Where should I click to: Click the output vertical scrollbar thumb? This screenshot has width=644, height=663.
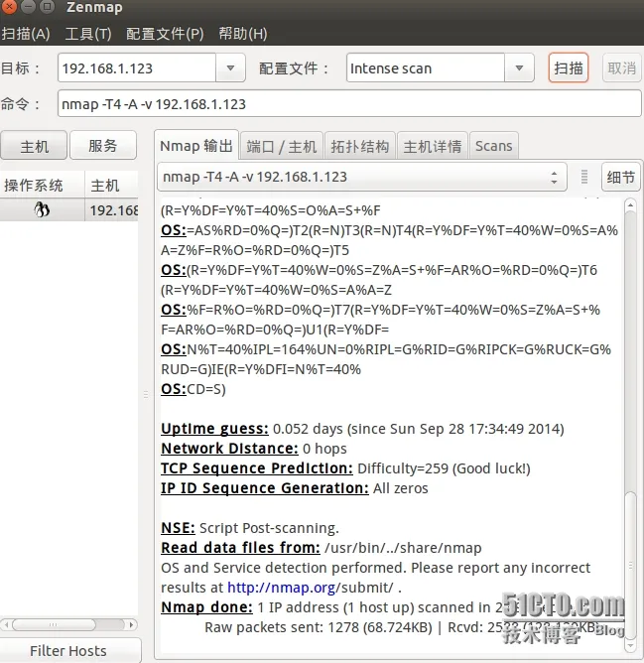click(x=630, y=565)
